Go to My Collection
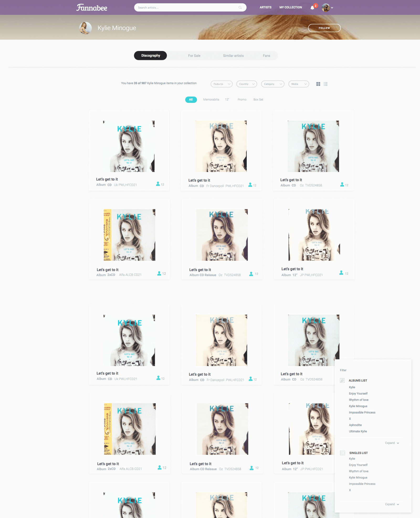The width and height of the screenshot is (420, 518). point(291,7)
